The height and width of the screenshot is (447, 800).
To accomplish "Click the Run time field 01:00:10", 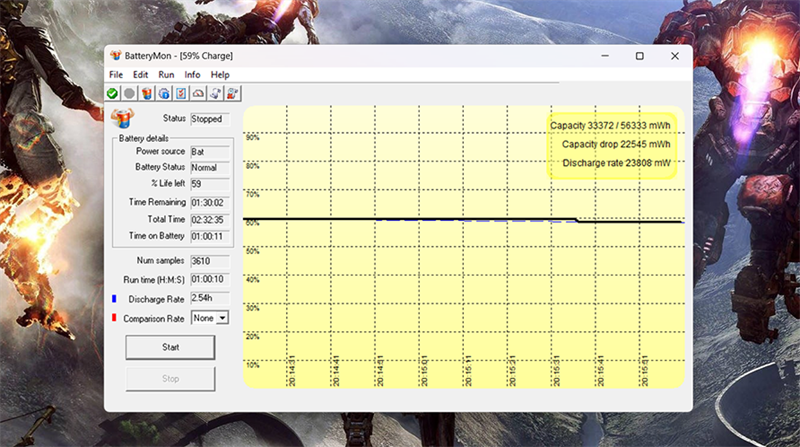I will click(210, 280).
